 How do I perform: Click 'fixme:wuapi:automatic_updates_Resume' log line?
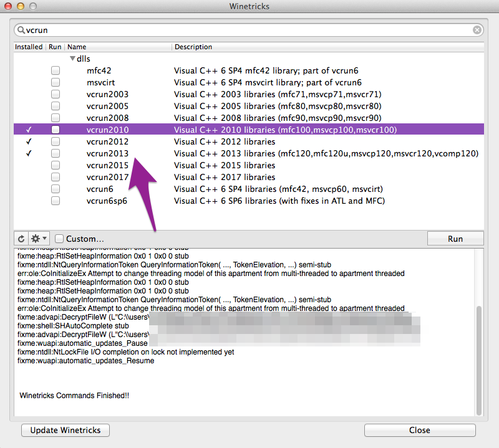(x=86, y=361)
